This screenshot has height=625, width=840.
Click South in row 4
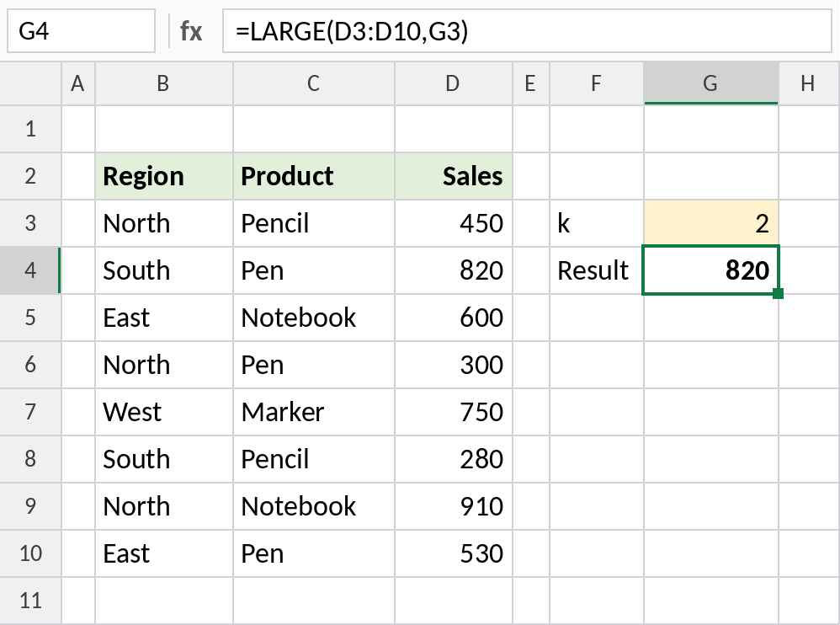(x=164, y=270)
